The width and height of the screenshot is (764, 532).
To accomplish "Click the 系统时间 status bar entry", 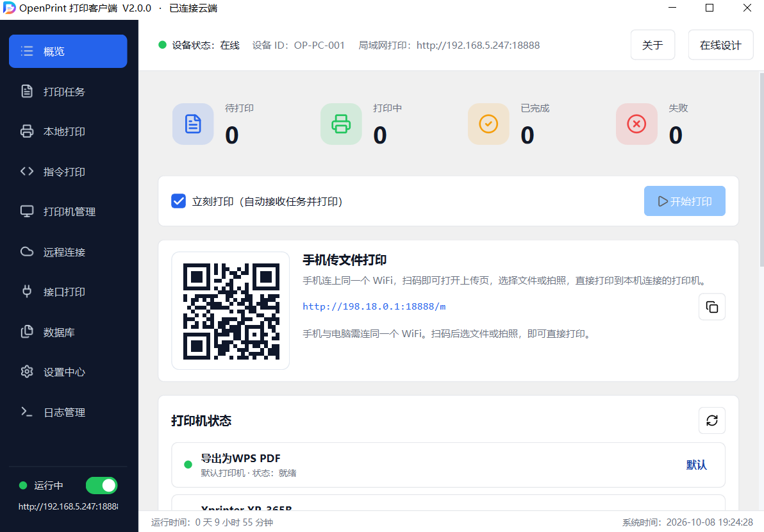I will click(688, 522).
